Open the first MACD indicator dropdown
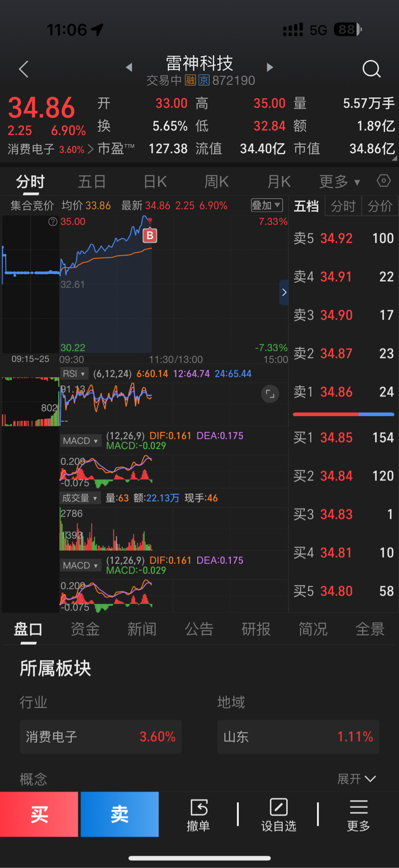This screenshot has height=868, width=399. (x=81, y=441)
